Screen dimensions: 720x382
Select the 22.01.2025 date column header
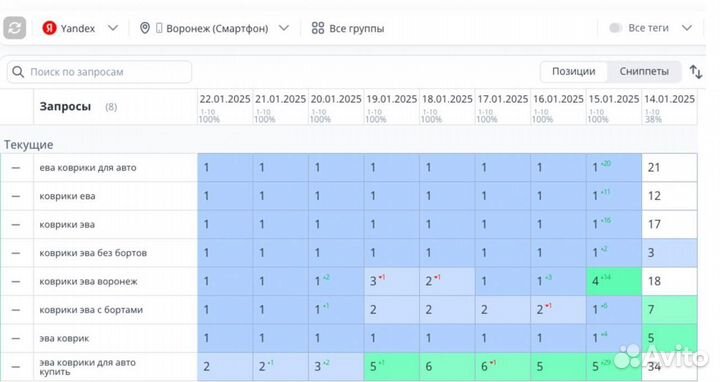click(225, 107)
